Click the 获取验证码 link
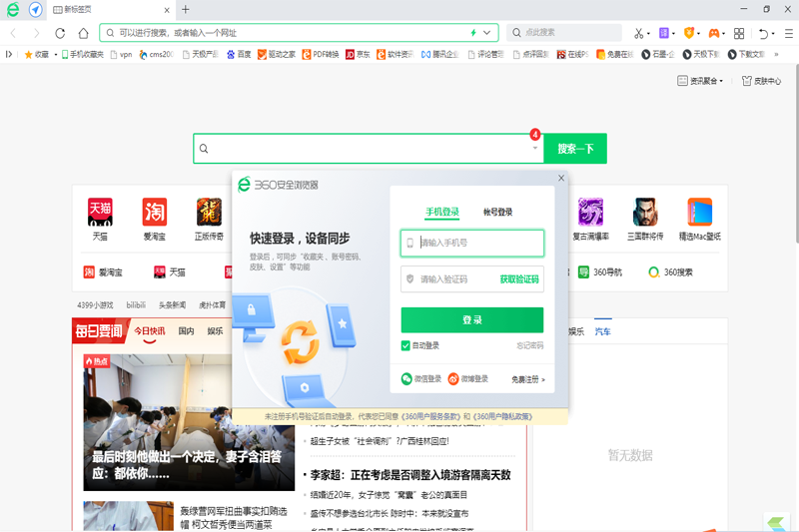The height and width of the screenshot is (532, 799). coord(518,279)
